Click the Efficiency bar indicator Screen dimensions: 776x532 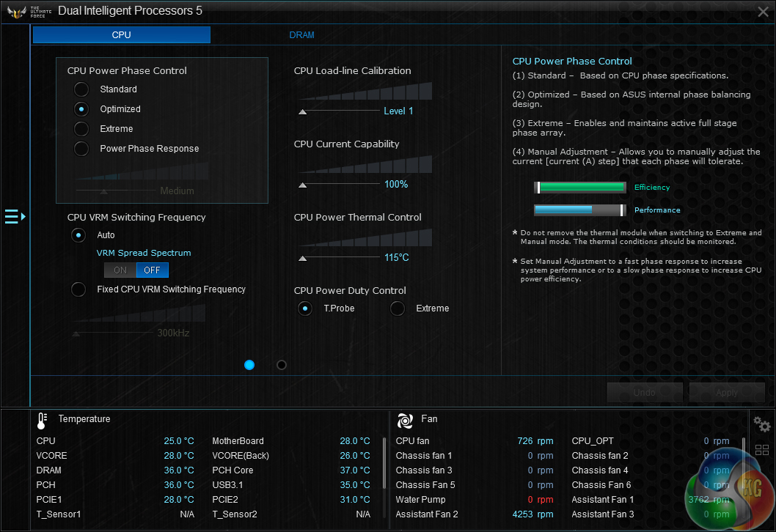(x=579, y=187)
